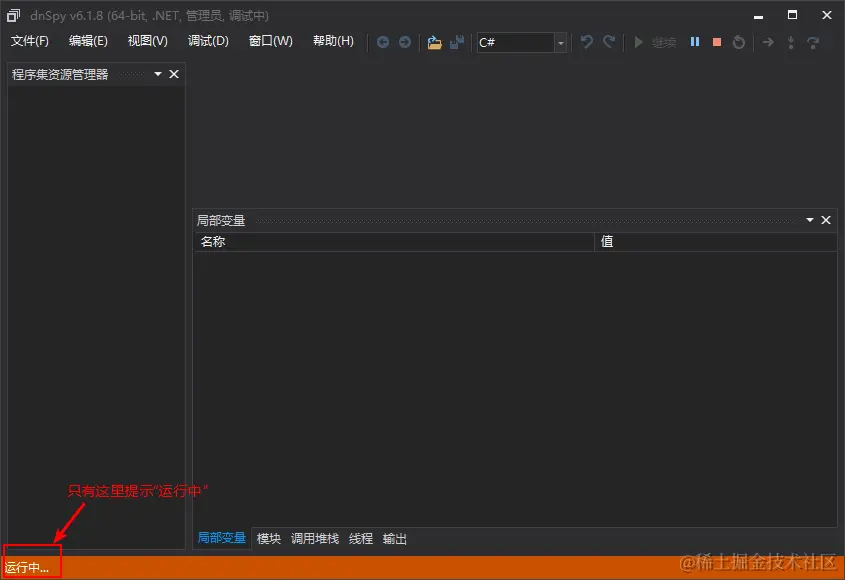
Task: Click the Save All disks icon
Action: (457, 42)
